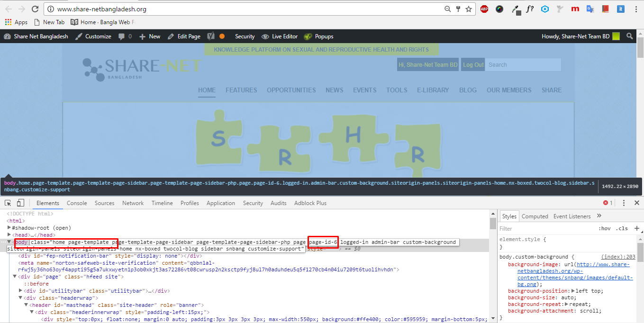Click the browser forward arrow
The height and width of the screenshot is (323, 644).
[22, 9]
